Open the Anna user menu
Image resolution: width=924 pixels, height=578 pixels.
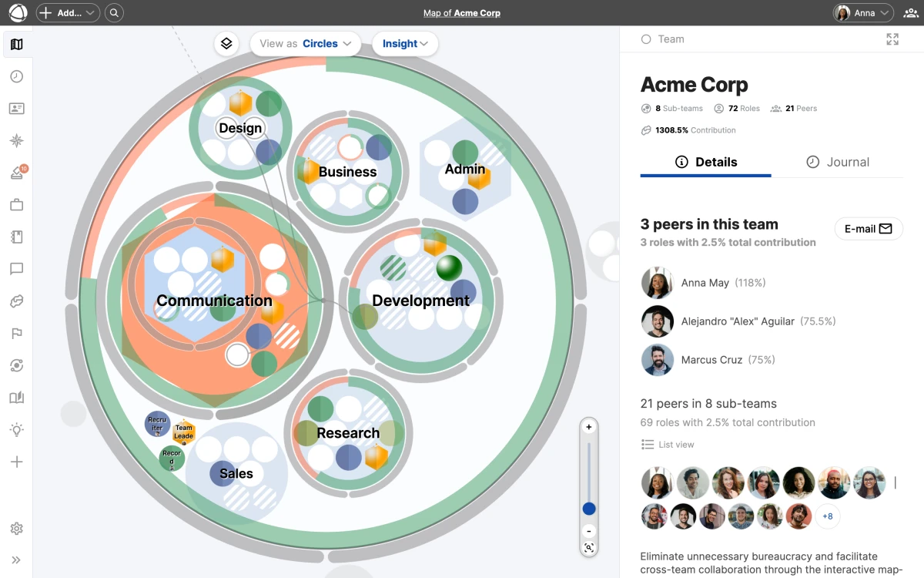coord(862,12)
